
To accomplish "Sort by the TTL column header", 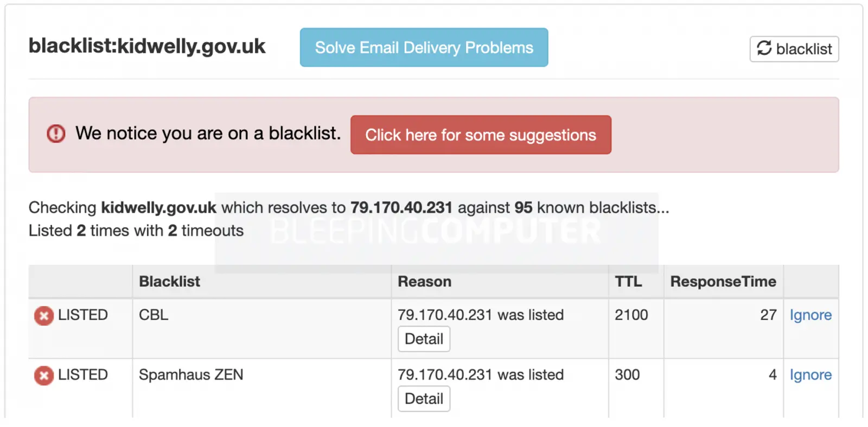I will (628, 282).
